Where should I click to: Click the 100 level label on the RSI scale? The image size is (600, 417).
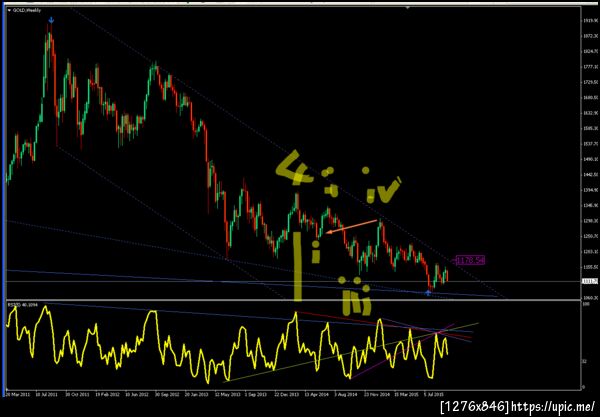(585, 304)
